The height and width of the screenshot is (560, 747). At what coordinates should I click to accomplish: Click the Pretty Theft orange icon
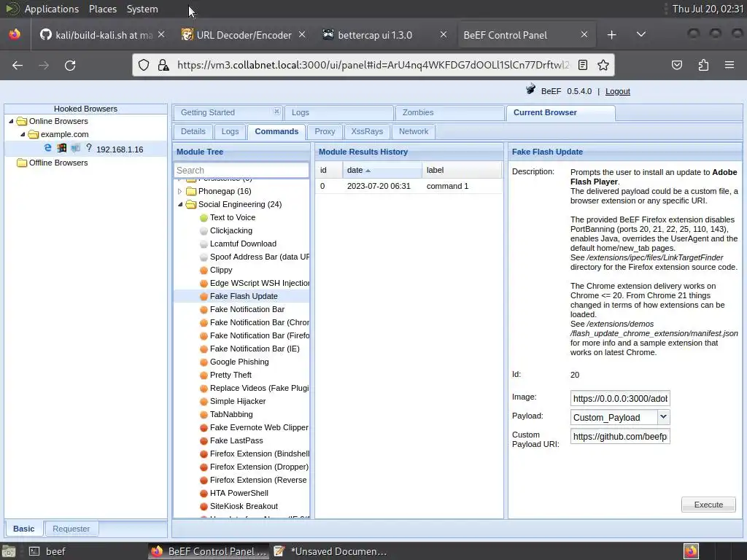tap(204, 376)
